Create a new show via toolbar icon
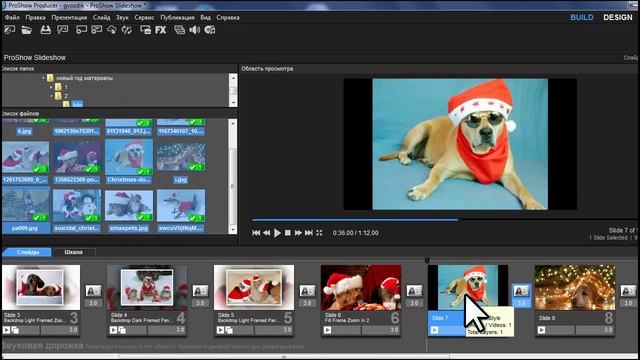 point(9,30)
